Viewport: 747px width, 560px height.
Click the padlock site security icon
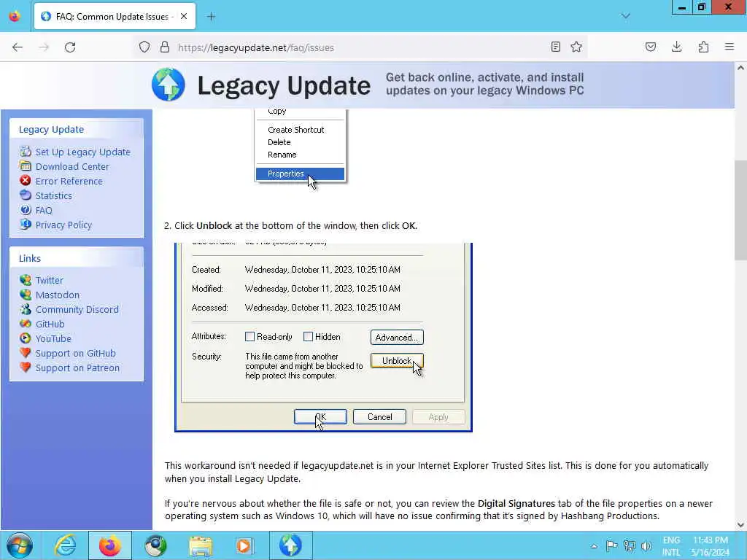click(165, 47)
